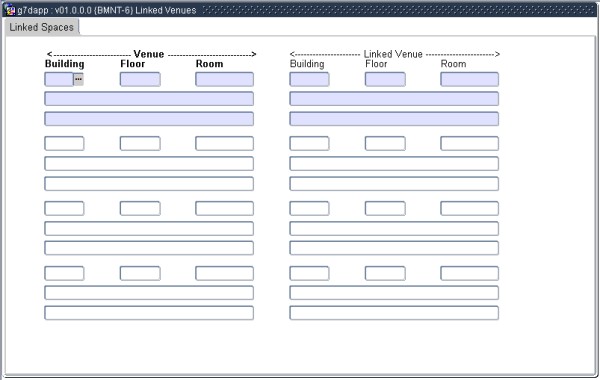The height and width of the screenshot is (380, 600).
Task: Click the application icon in the Linked Venues title bar
Action: (x=9, y=10)
